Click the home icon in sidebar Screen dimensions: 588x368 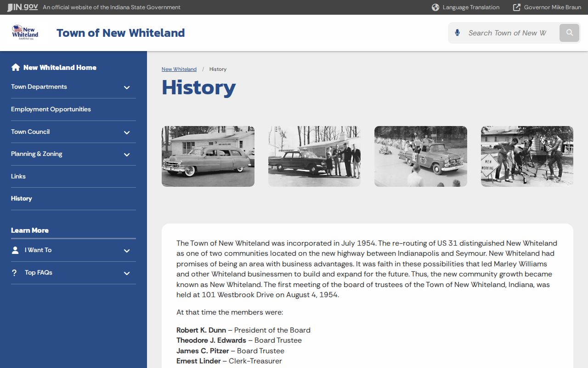(x=16, y=68)
